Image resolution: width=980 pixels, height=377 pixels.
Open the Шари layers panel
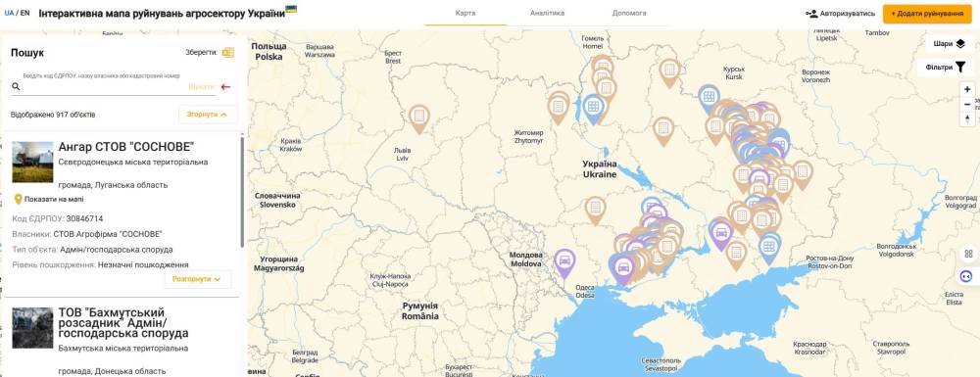click(949, 44)
